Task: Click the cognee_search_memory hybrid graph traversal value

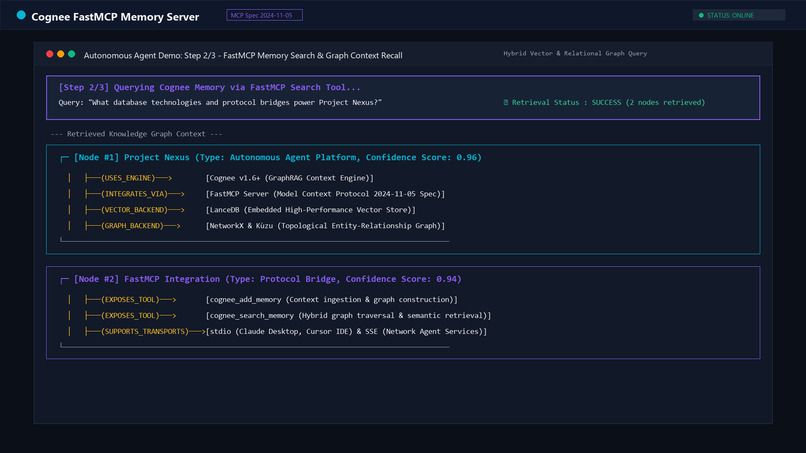Action: tap(349, 315)
